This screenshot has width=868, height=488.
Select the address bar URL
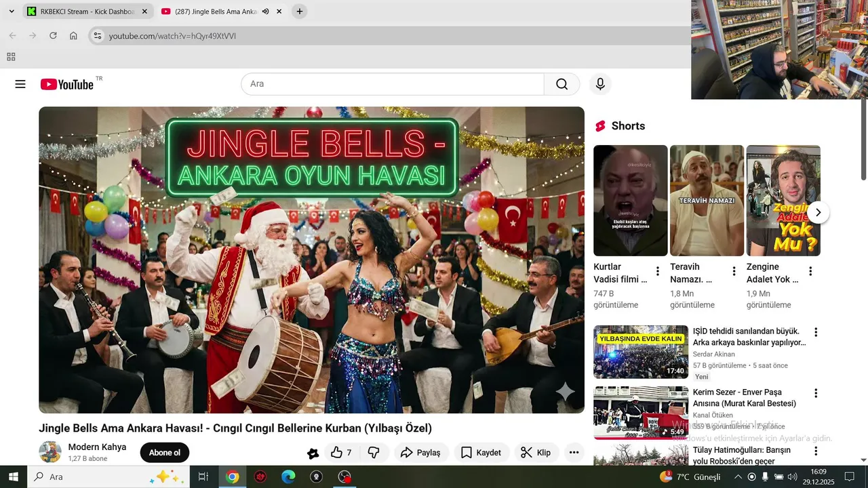172,36
